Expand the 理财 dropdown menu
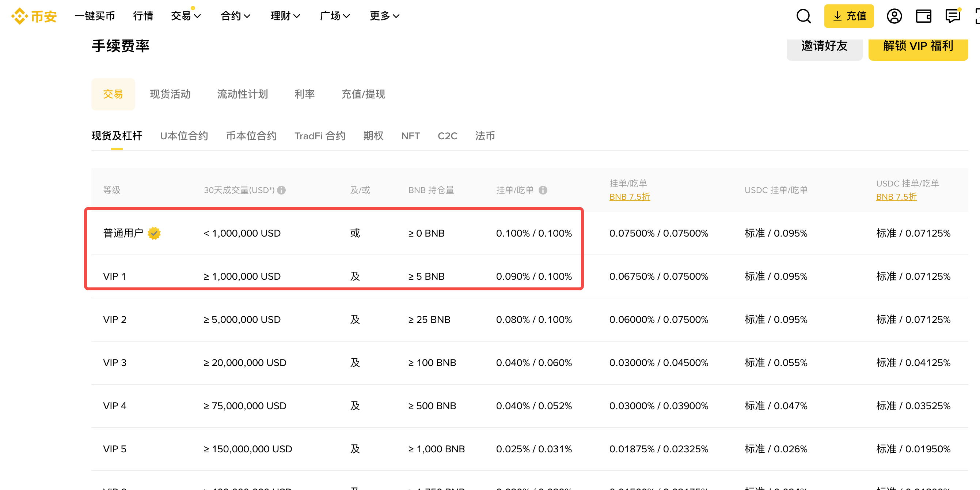 tap(285, 16)
